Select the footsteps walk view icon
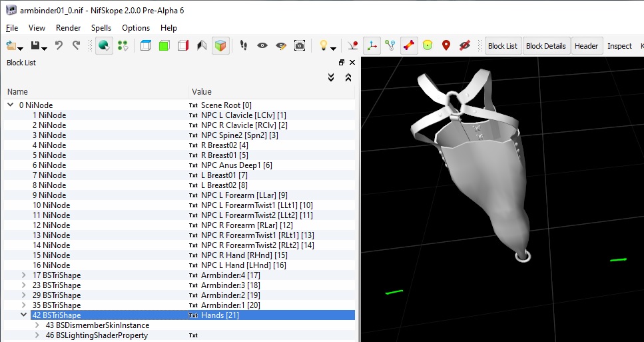644x342 pixels. (244, 45)
